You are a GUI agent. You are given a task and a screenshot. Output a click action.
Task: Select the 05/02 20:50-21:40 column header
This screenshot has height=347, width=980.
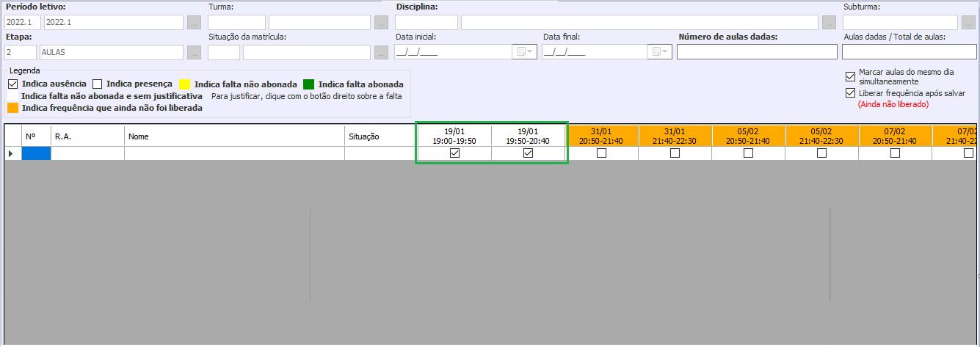748,136
